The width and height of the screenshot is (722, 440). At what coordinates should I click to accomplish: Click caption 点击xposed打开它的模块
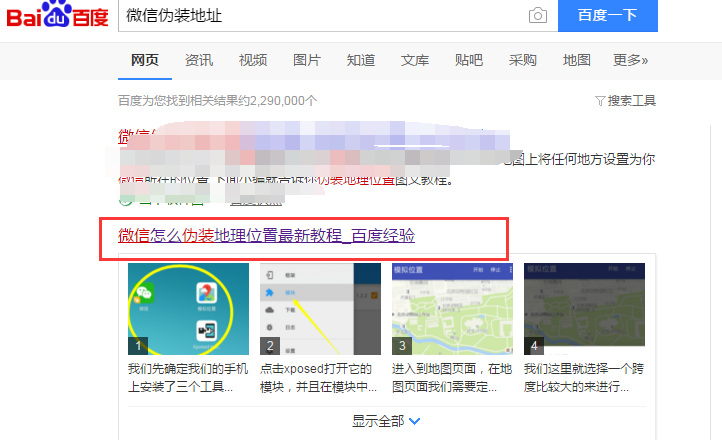pyautogui.click(x=319, y=377)
